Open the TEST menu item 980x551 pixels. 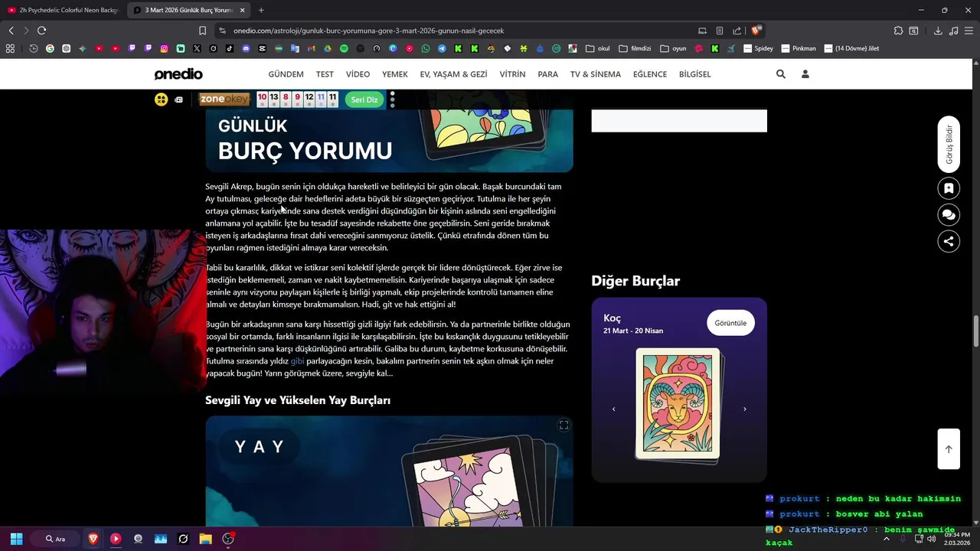(x=325, y=74)
